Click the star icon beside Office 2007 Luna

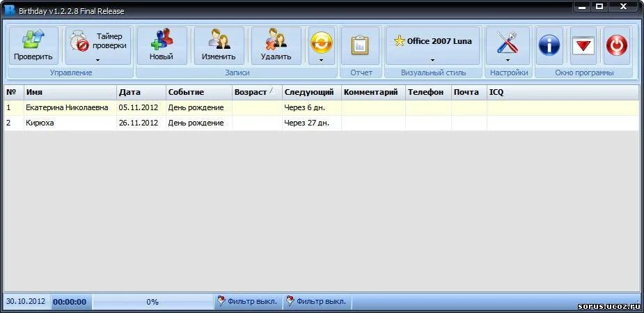pos(399,40)
